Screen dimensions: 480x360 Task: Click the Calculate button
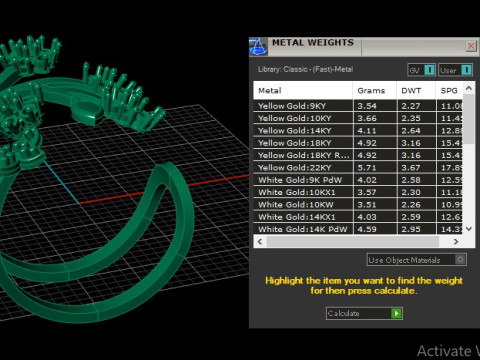(x=364, y=313)
